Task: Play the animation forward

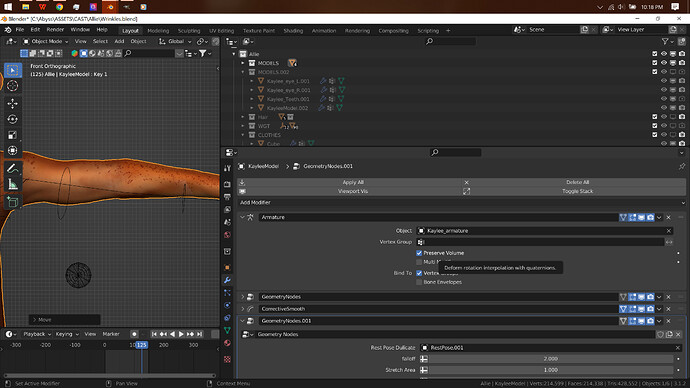Action: 181,334
